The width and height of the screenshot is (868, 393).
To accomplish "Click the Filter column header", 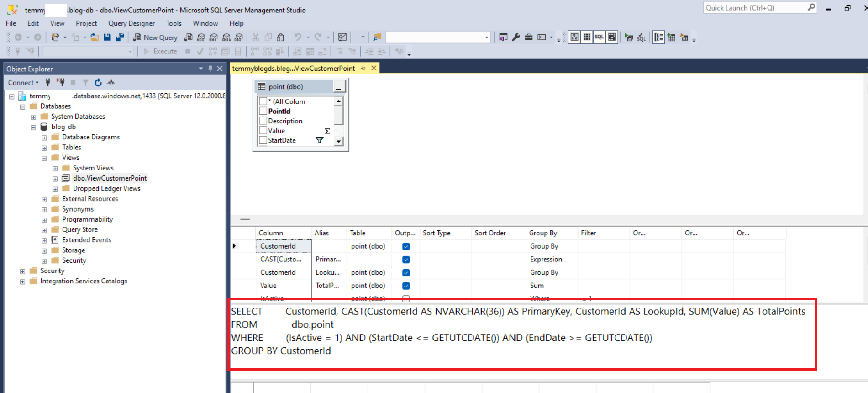I will (x=604, y=233).
